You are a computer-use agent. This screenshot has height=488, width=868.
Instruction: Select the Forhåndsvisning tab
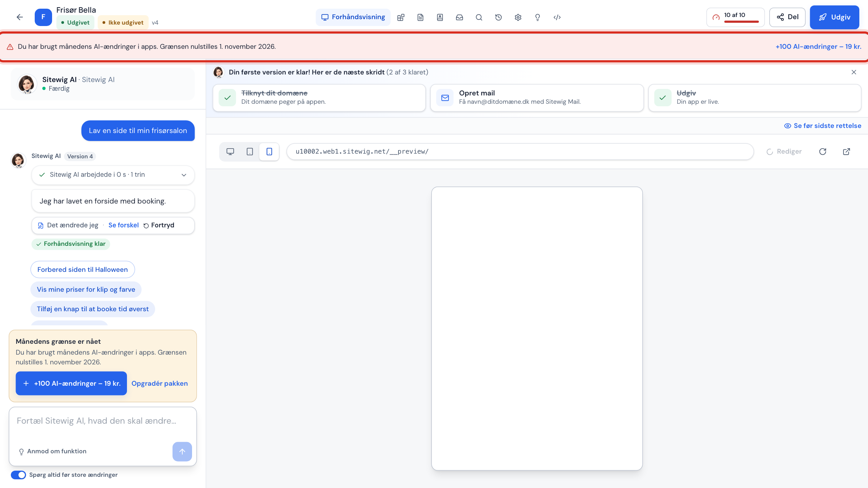pyautogui.click(x=353, y=17)
